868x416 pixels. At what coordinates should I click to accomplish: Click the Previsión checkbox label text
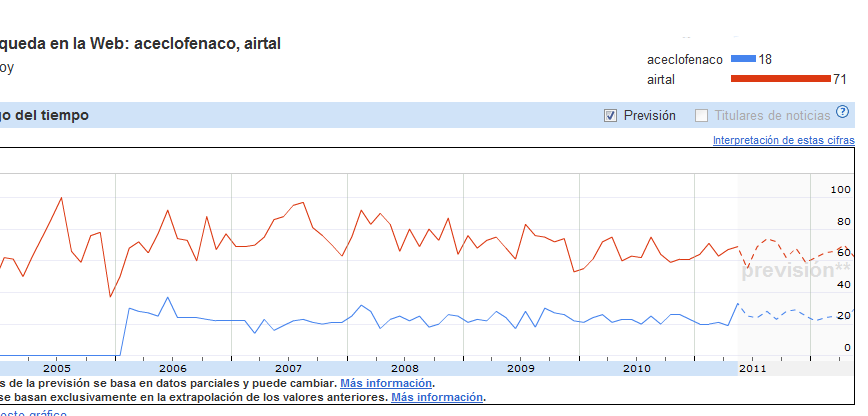pos(649,116)
